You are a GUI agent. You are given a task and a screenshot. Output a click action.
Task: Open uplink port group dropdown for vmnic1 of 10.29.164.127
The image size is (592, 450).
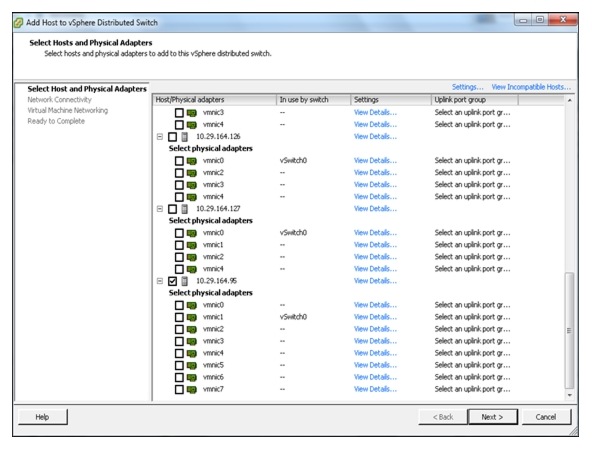click(x=472, y=245)
